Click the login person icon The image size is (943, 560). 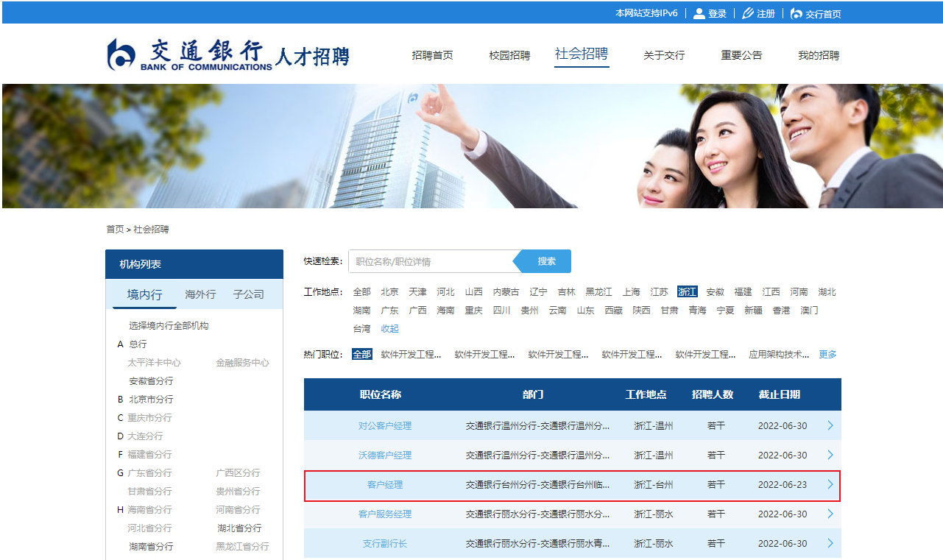(x=699, y=13)
